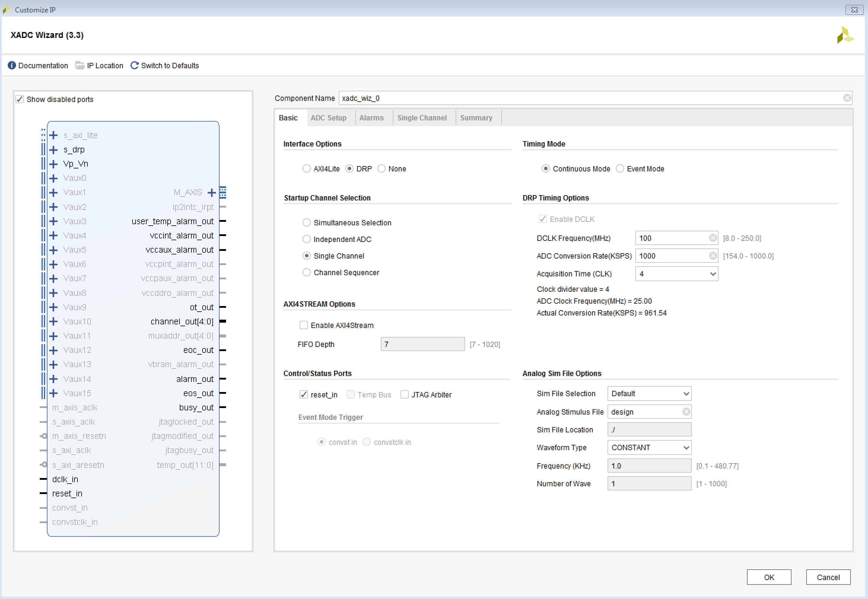Expand the Vaux0 port plus icon

(54, 178)
